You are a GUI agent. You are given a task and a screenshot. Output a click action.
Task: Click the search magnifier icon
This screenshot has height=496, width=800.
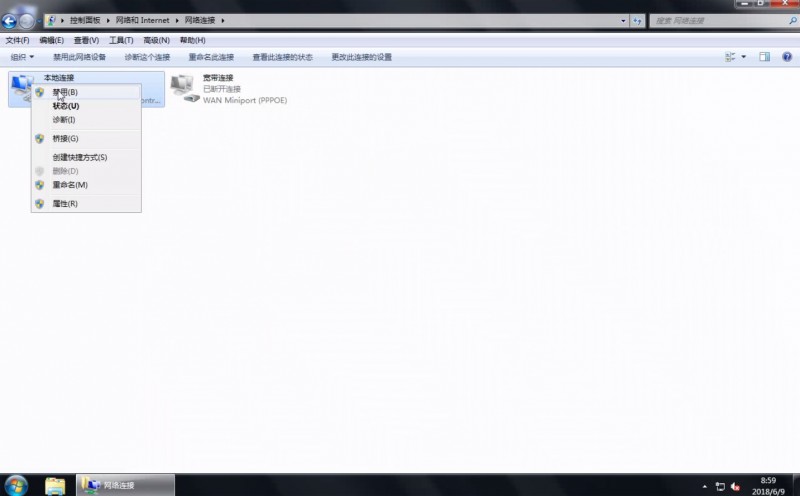792,21
